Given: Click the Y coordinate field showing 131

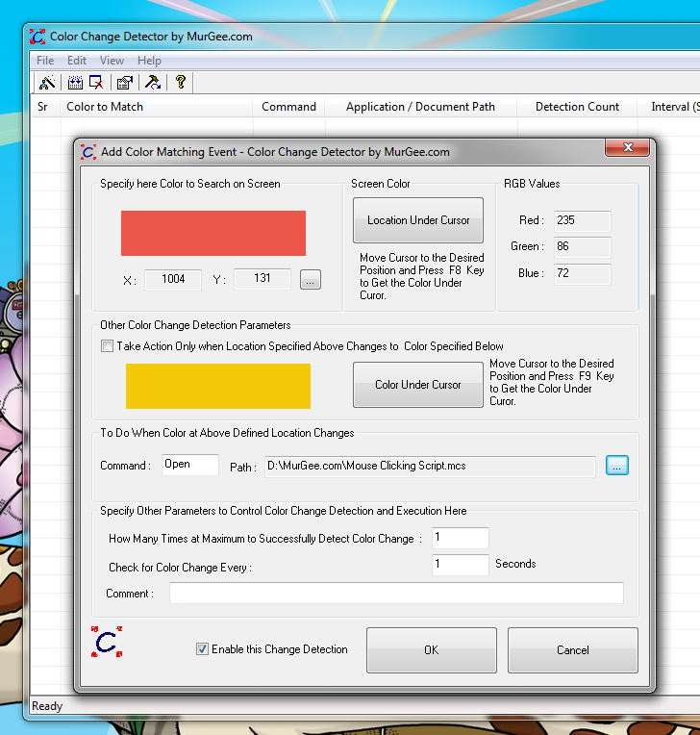Looking at the screenshot, I should 262,278.
